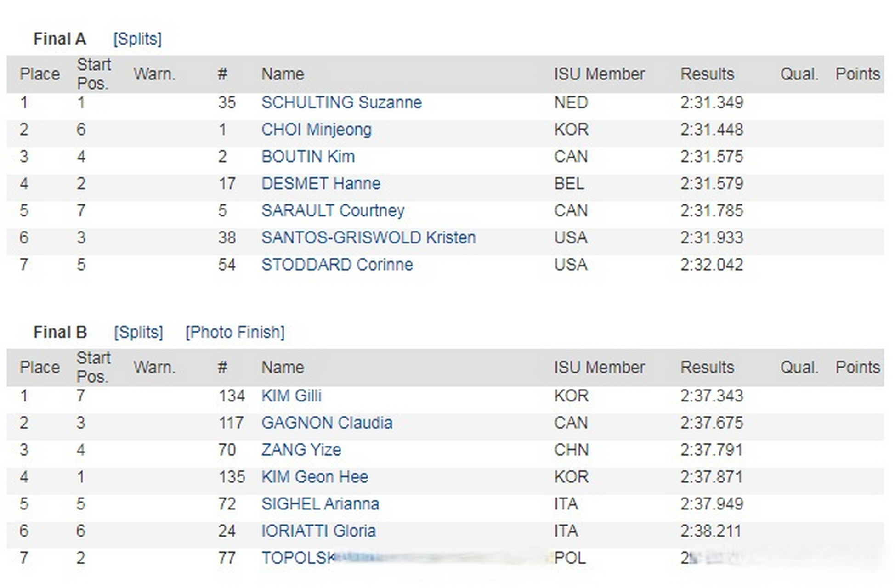
Task: Click the STODDARD Corinne link
Action: [337, 265]
